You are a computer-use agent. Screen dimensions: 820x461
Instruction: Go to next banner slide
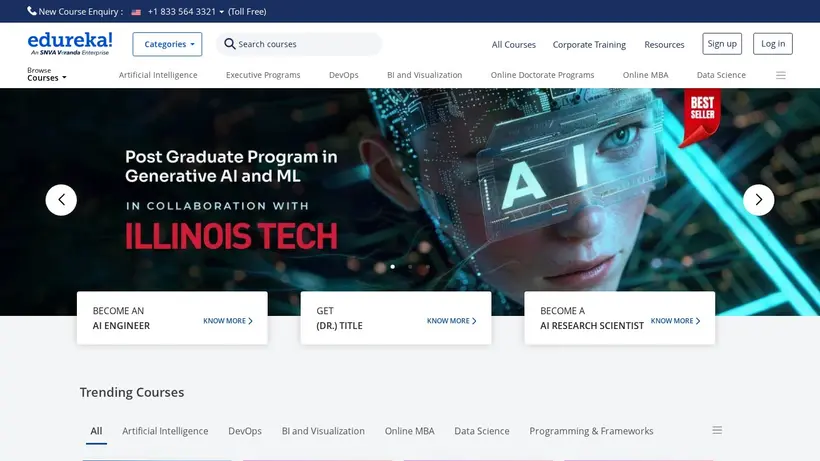pyautogui.click(x=759, y=200)
